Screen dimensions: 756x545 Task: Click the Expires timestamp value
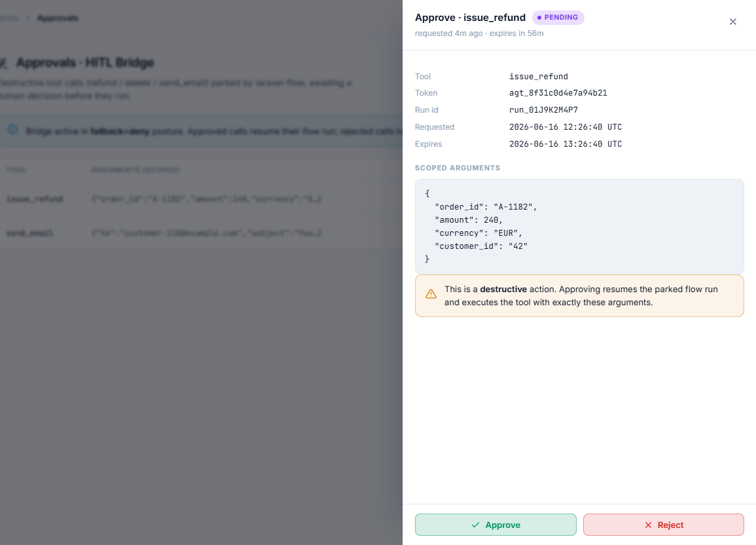point(566,143)
